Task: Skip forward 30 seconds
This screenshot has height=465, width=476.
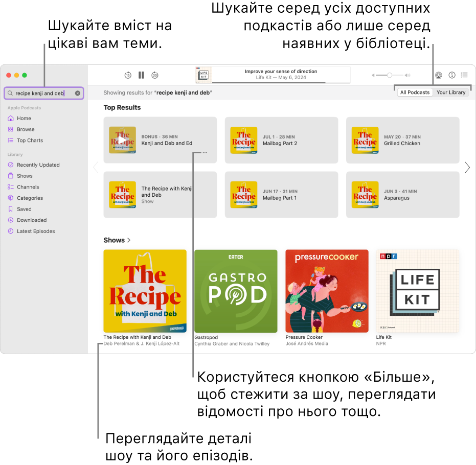Action: (155, 75)
